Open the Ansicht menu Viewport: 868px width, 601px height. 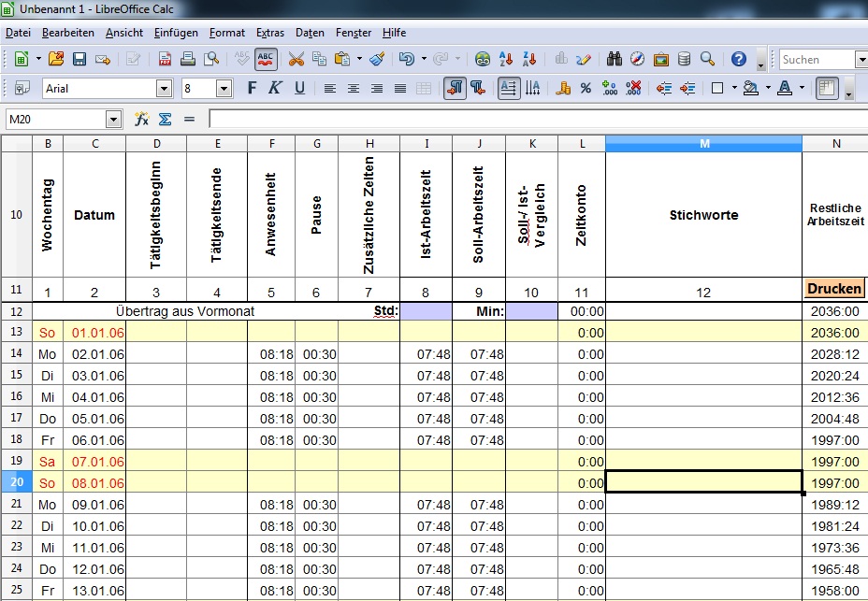pos(124,33)
